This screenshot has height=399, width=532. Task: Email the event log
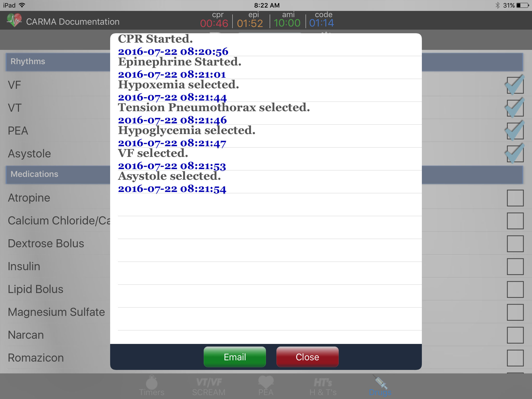[235, 357]
